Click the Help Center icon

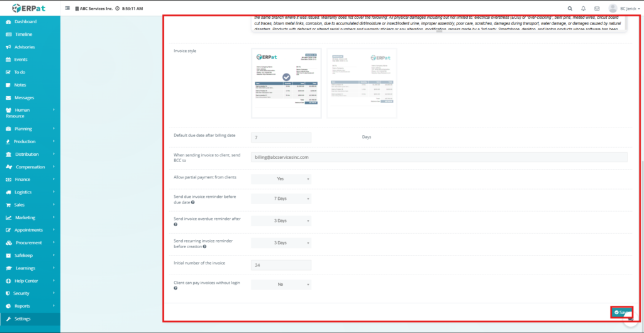(x=8, y=281)
